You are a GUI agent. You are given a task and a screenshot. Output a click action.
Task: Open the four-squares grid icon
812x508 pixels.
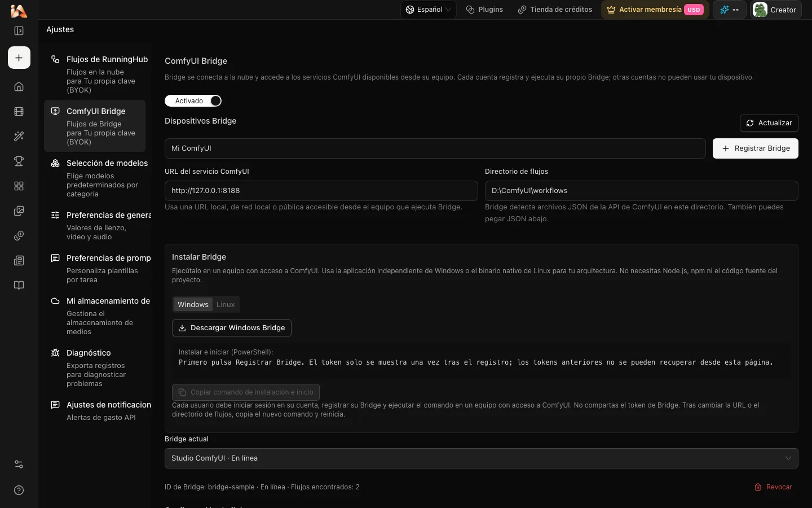[x=19, y=186]
